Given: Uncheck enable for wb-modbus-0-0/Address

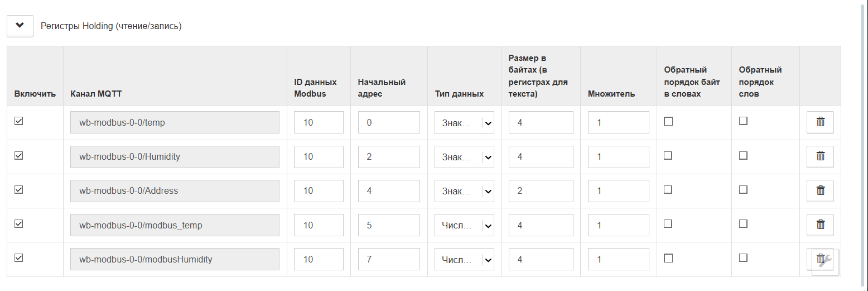Looking at the screenshot, I should [19, 189].
